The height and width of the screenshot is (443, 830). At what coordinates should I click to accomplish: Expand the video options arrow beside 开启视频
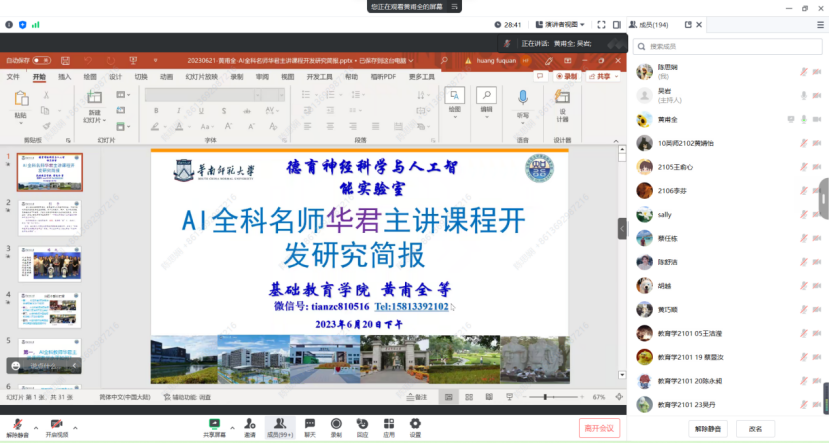pos(75,423)
